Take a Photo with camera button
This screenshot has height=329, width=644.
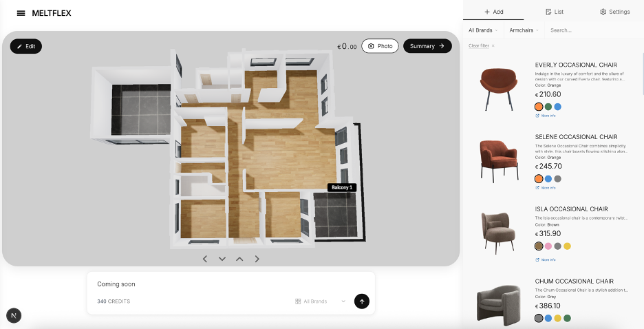(x=380, y=46)
